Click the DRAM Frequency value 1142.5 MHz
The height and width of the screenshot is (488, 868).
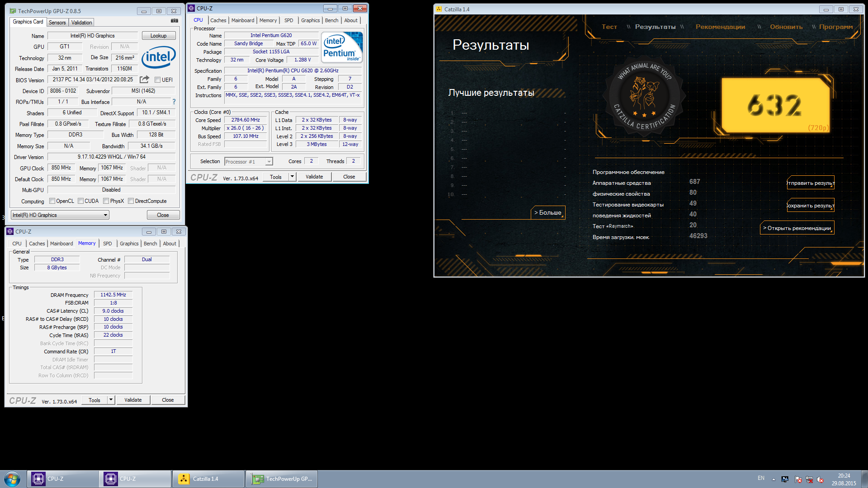pos(113,295)
